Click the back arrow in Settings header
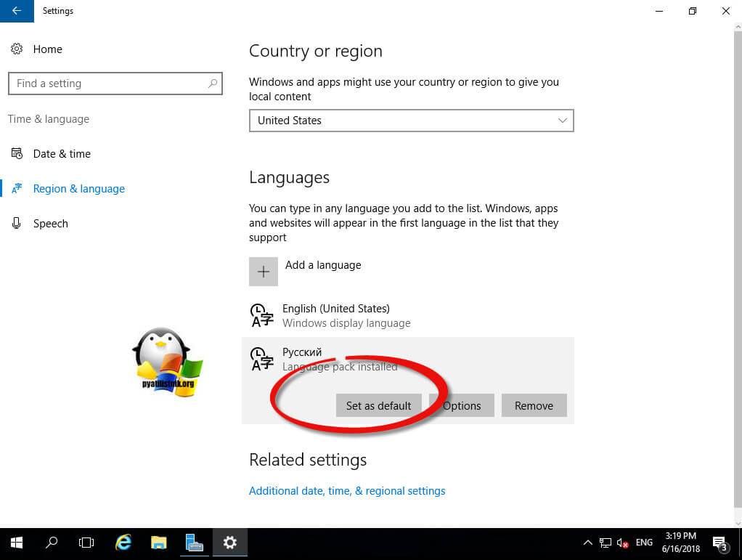 [17, 11]
